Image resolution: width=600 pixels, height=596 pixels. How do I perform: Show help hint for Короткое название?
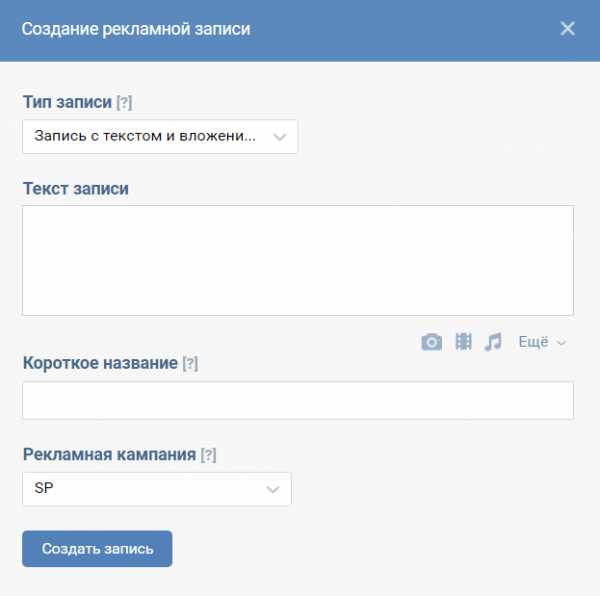click(x=190, y=363)
